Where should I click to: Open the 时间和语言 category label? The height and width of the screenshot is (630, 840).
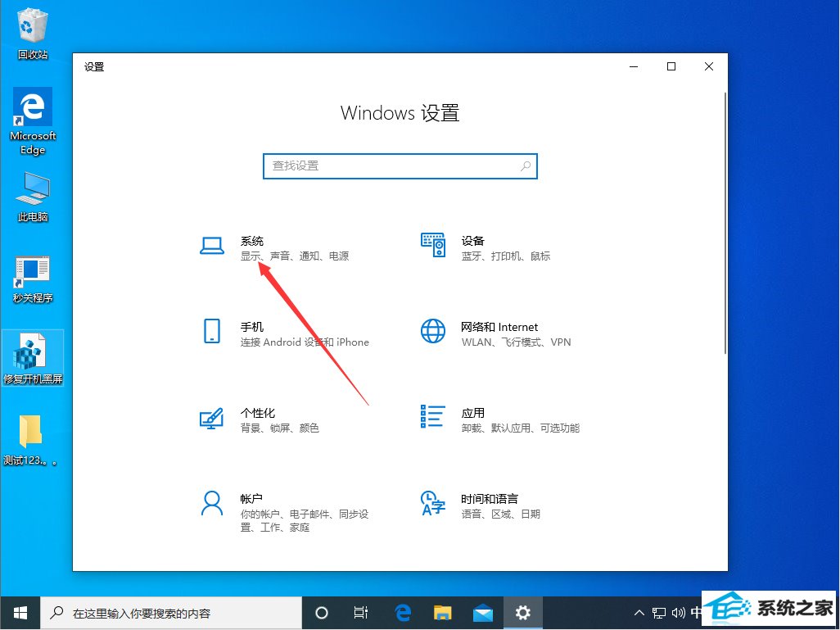490,499
